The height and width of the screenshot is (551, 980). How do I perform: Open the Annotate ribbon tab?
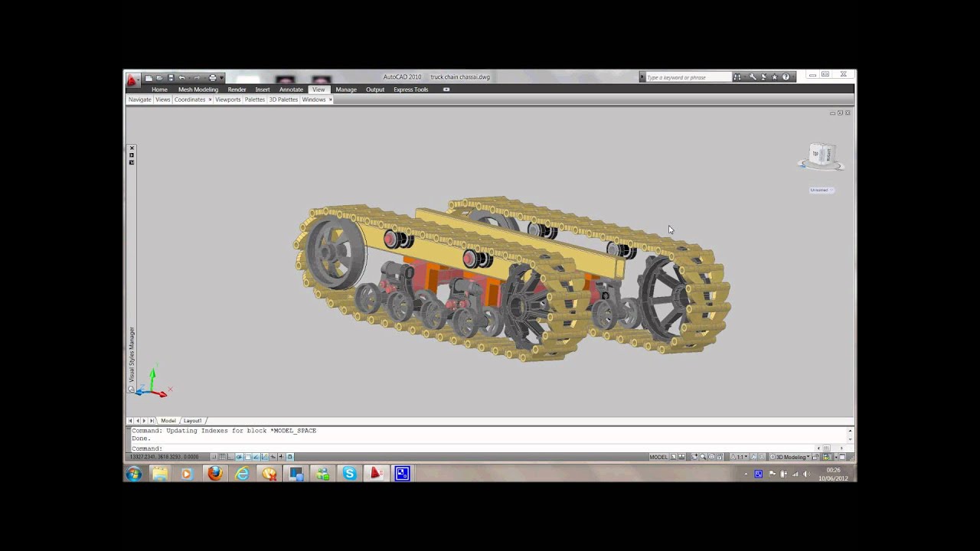[x=291, y=90]
